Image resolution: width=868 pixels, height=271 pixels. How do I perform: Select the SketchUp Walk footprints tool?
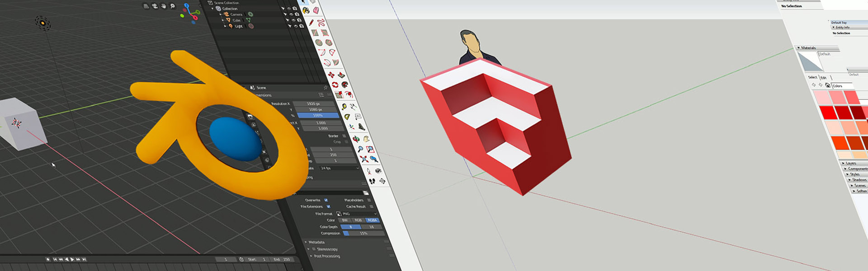point(372,181)
